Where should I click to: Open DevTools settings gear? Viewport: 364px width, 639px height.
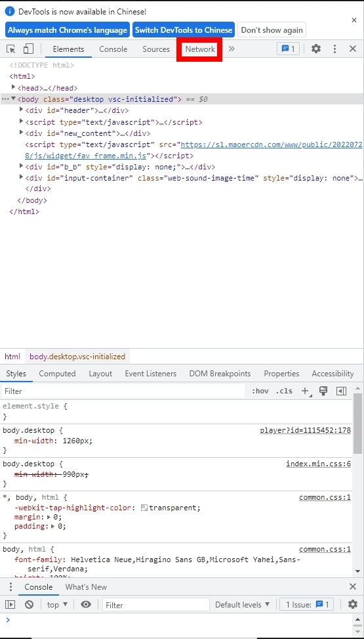316,49
